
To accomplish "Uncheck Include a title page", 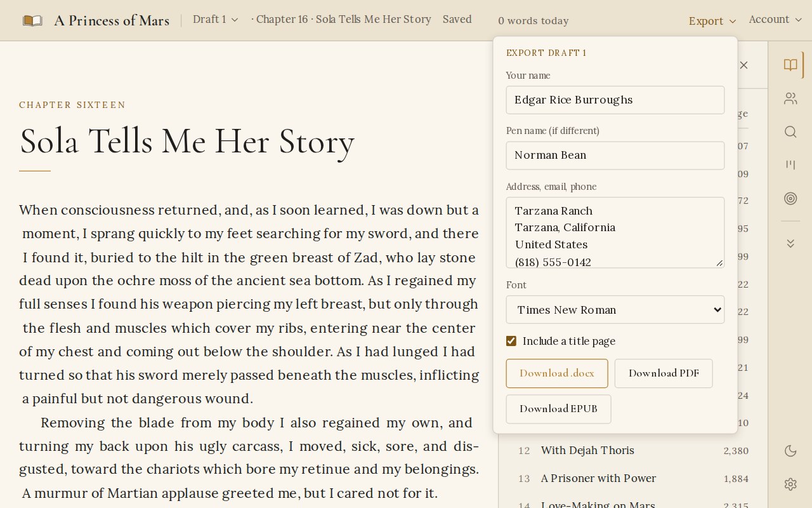I will pyautogui.click(x=511, y=341).
